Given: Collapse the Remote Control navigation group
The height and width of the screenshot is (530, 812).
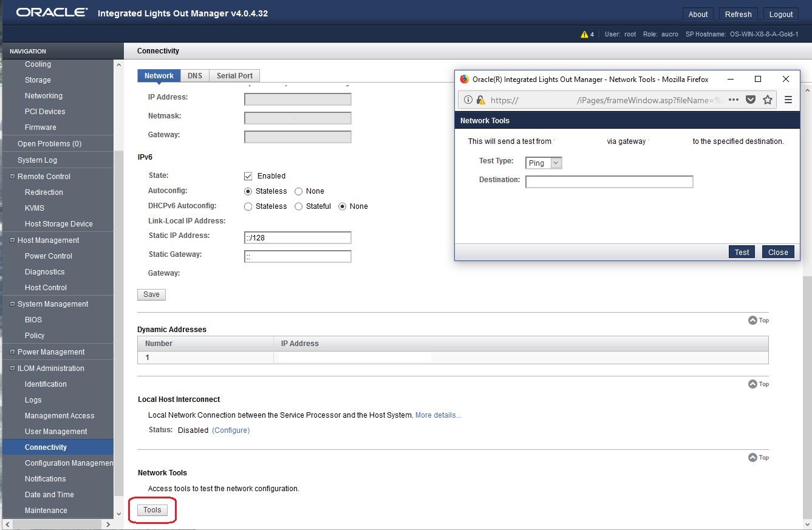Looking at the screenshot, I should 13,177.
